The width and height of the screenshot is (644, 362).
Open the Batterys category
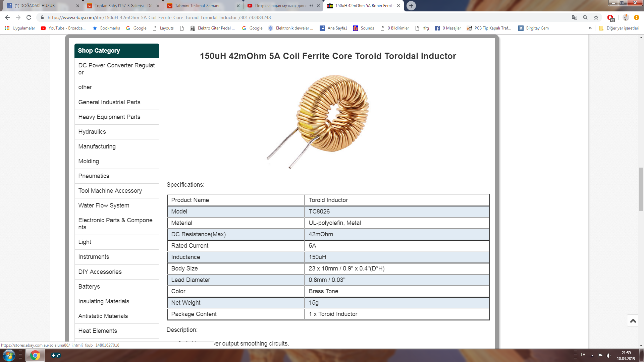[117, 287]
